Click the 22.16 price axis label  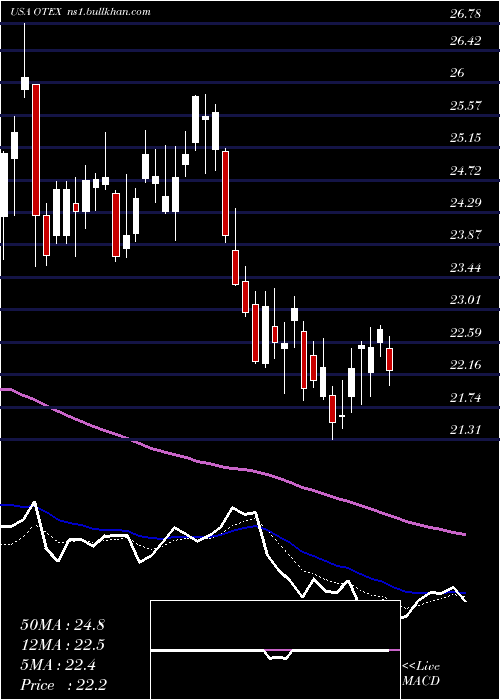point(465,365)
